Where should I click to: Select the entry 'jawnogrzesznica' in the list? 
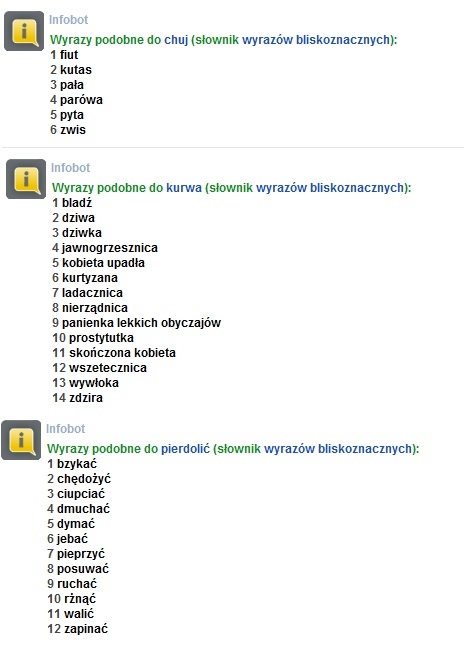[110, 248]
